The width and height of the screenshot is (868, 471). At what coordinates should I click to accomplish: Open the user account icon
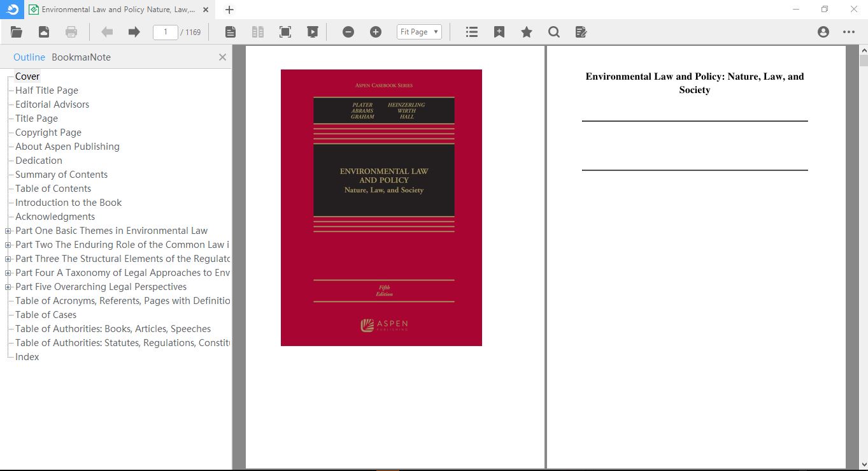click(823, 32)
